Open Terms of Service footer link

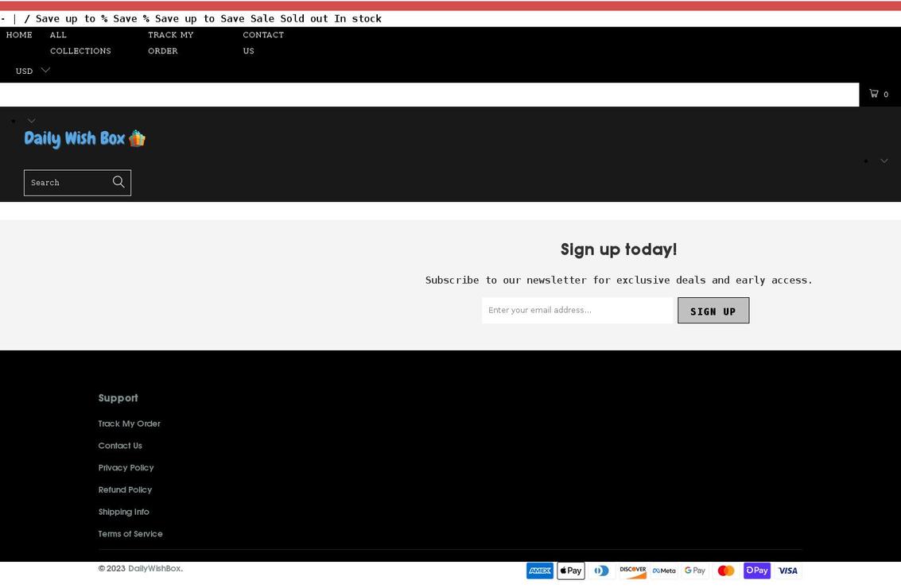point(130,533)
